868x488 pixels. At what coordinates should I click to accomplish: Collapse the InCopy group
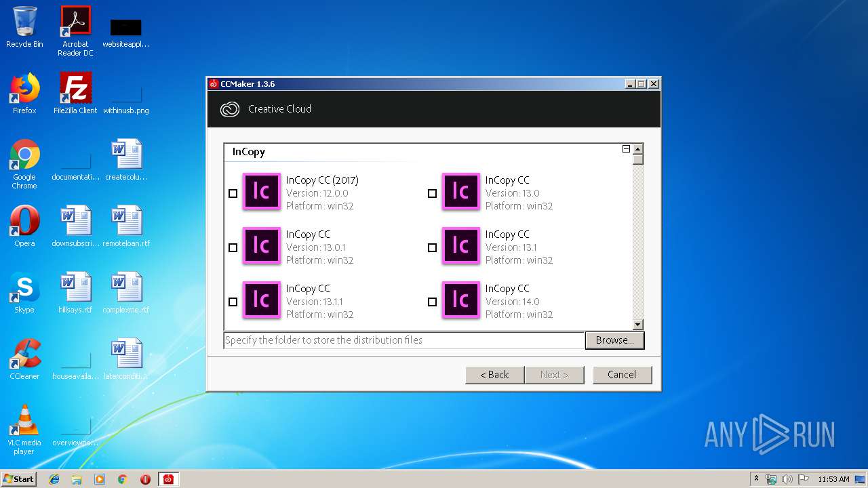pyautogui.click(x=626, y=149)
